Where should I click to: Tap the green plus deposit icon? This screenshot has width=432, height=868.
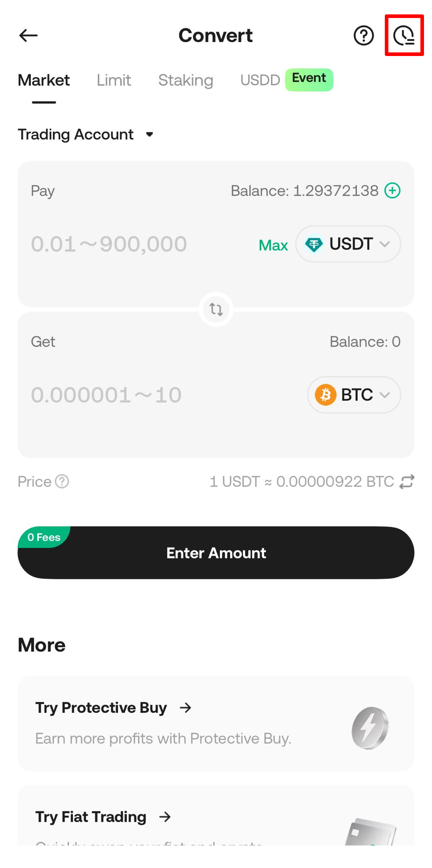click(392, 190)
